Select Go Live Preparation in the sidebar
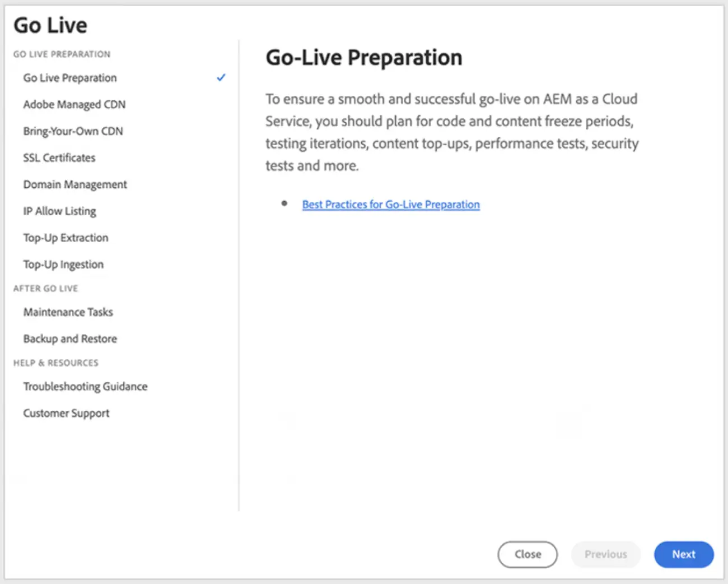Screen dimensions: 728x584 [x=70, y=78]
